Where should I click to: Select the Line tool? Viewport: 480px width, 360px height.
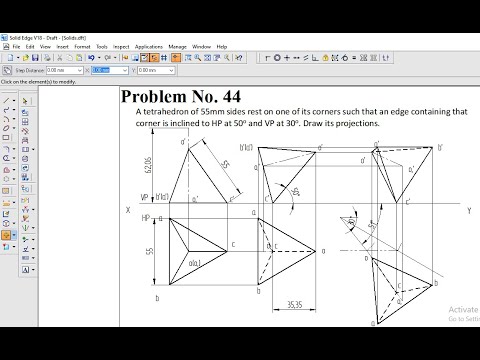tap(6, 100)
